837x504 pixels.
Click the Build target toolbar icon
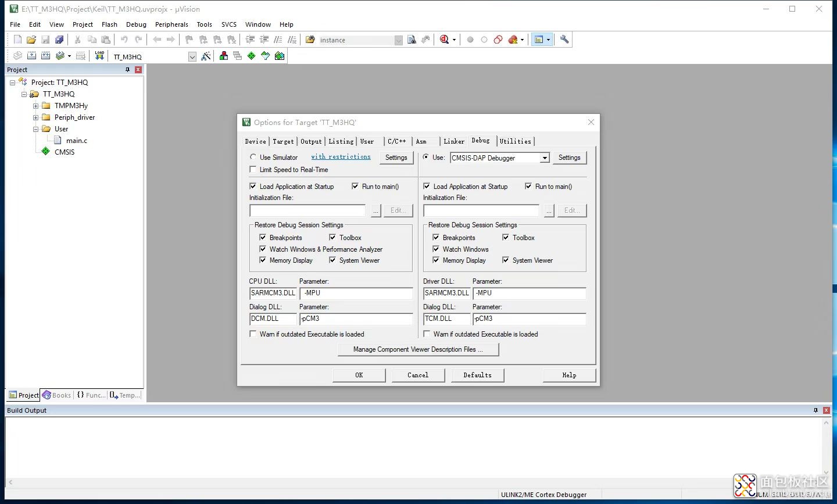coord(31,56)
